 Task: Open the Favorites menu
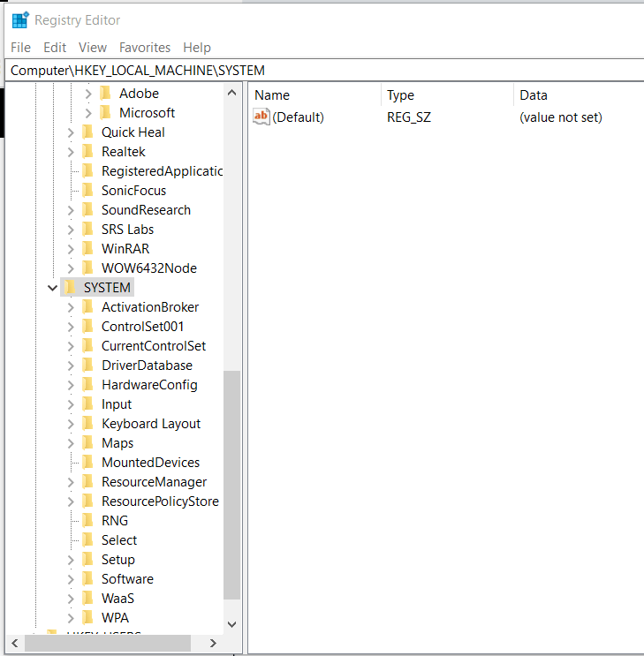click(x=145, y=48)
